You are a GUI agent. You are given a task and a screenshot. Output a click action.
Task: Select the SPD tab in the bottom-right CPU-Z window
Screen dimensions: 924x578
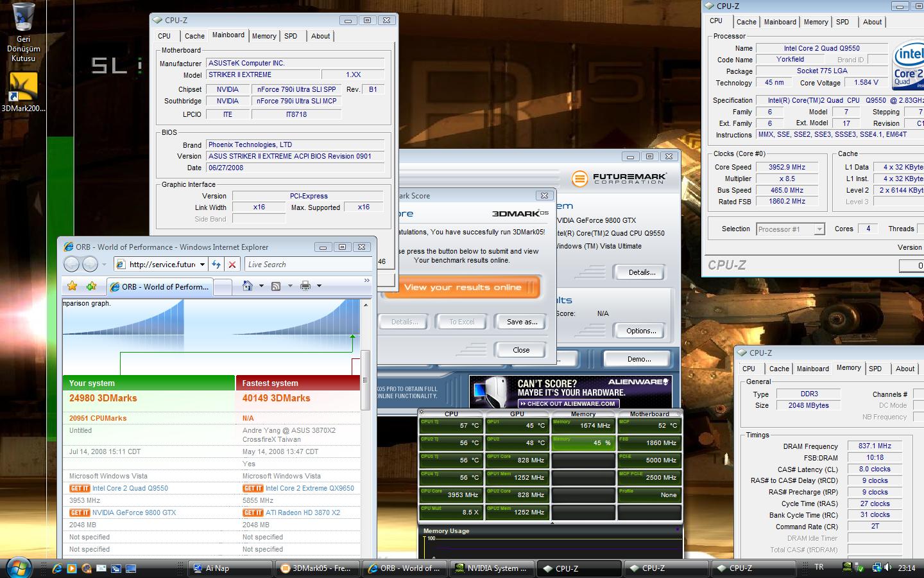point(875,369)
